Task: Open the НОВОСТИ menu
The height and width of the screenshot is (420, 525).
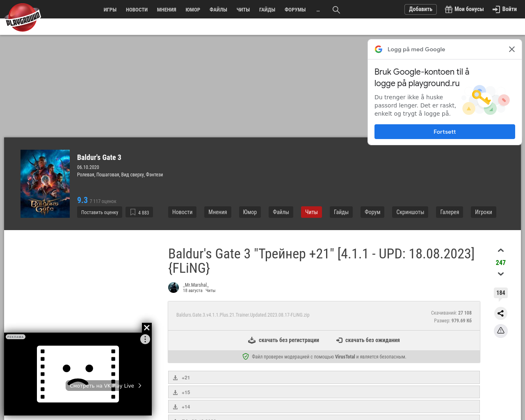Action: pos(137,9)
